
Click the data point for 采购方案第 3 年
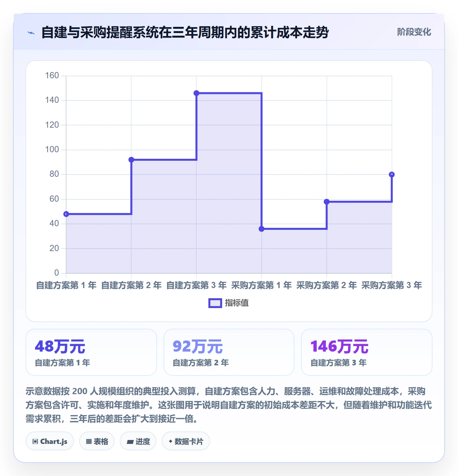pos(392,174)
